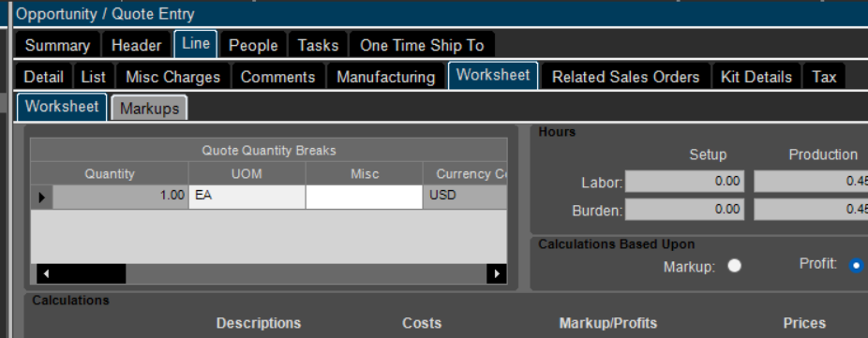The height and width of the screenshot is (338, 868).
Task: Click the UOM column header
Action: 247,174
